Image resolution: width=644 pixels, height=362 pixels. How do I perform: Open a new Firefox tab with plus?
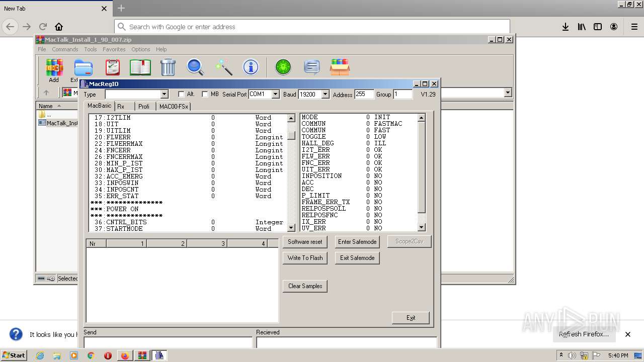point(121,8)
